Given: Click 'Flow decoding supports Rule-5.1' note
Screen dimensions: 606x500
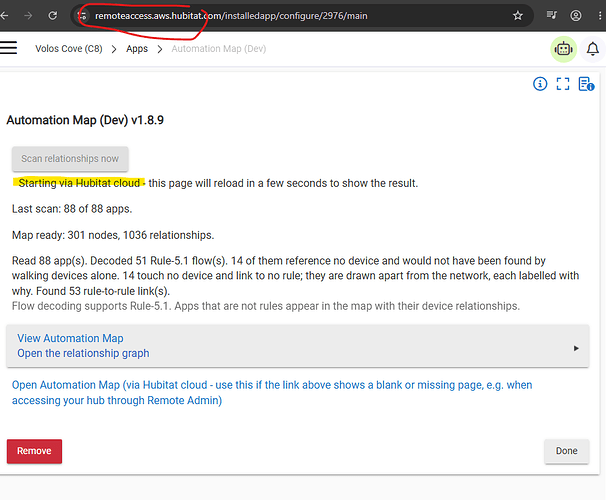Looking at the screenshot, I should [x=266, y=306].
